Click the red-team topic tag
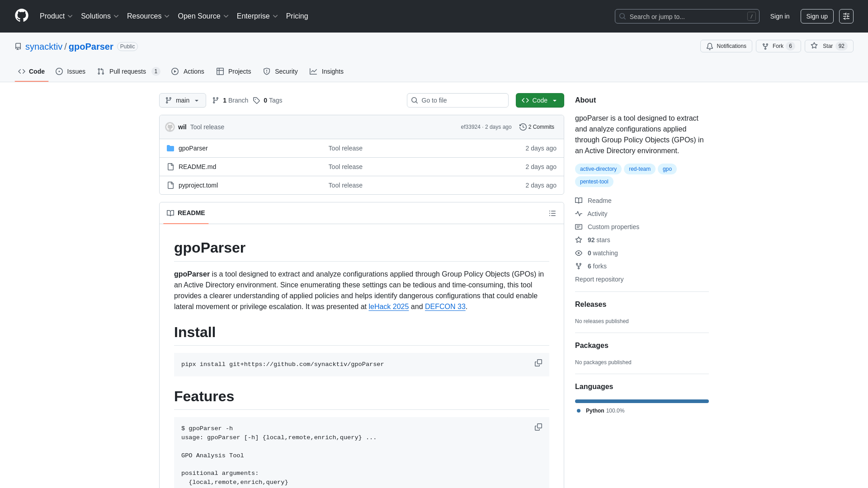868x488 pixels. [x=639, y=169]
